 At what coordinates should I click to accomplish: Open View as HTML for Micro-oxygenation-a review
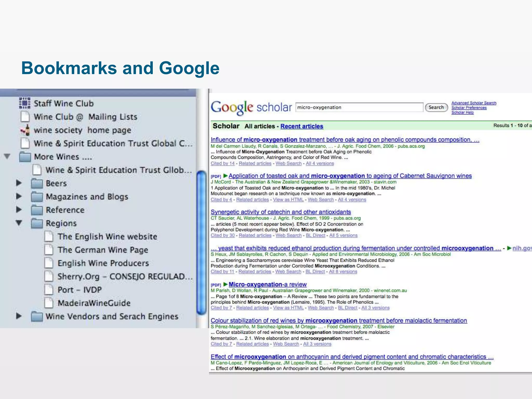[x=288, y=308]
